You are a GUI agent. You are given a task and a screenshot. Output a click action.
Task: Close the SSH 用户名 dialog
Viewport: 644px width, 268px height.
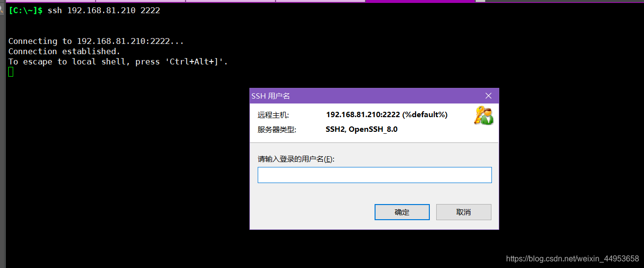488,96
